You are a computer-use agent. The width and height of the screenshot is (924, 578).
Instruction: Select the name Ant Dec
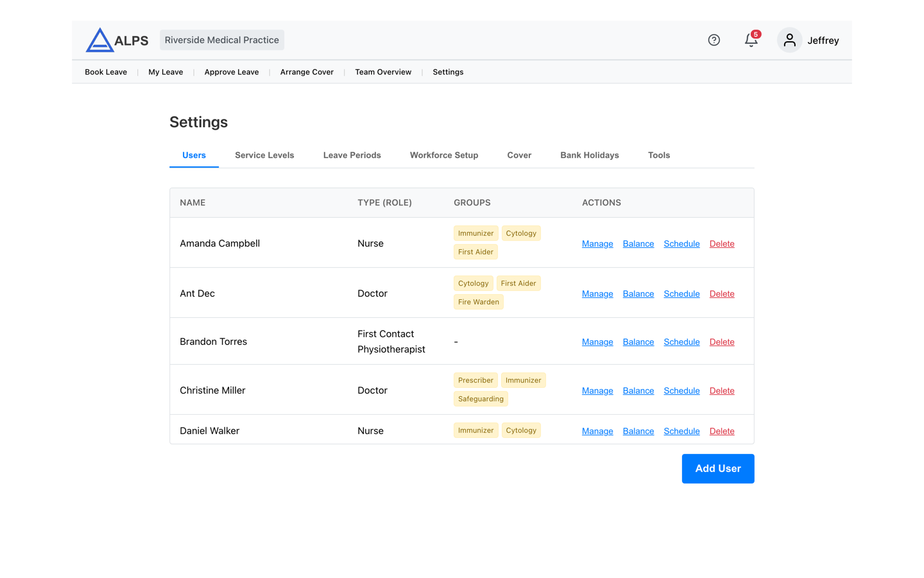197,293
